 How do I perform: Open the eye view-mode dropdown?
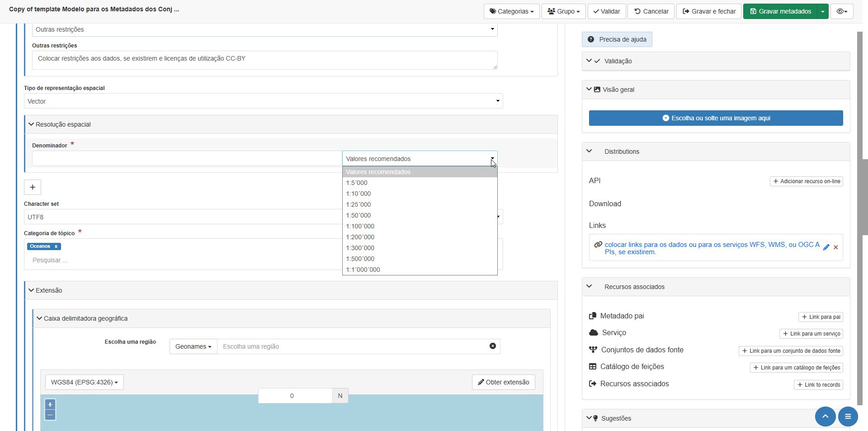point(841,11)
